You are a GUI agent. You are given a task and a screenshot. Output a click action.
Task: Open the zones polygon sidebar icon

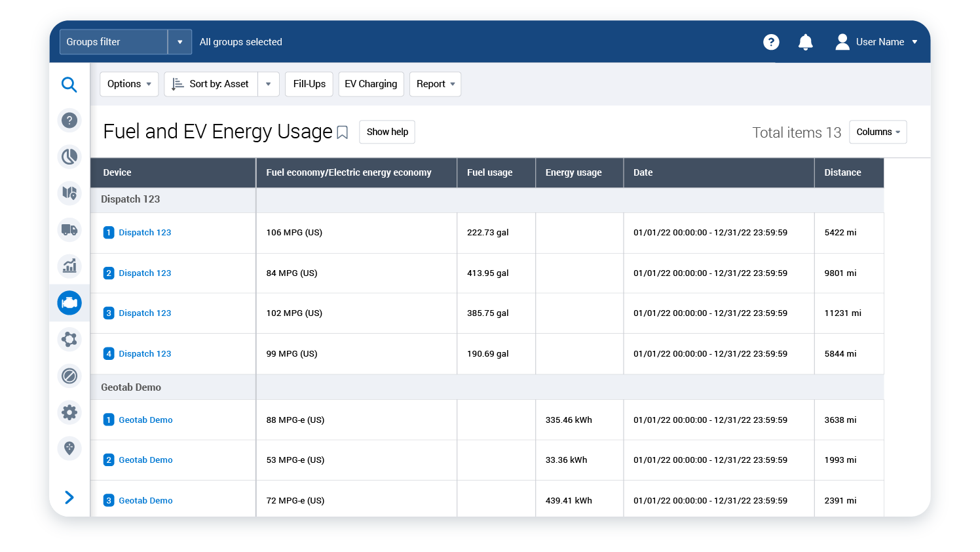click(x=69, y=339)
